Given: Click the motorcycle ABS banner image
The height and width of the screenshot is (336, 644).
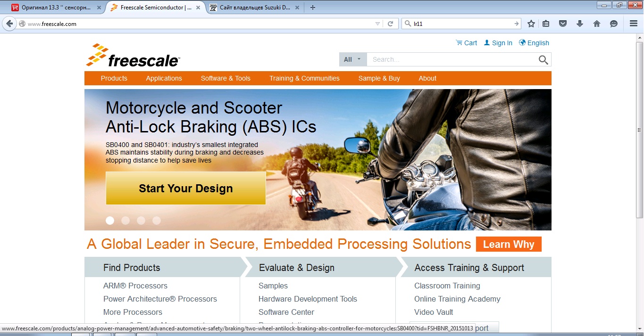Looking at the screenshot, I should pyautogui.click(x=318, y=160).
